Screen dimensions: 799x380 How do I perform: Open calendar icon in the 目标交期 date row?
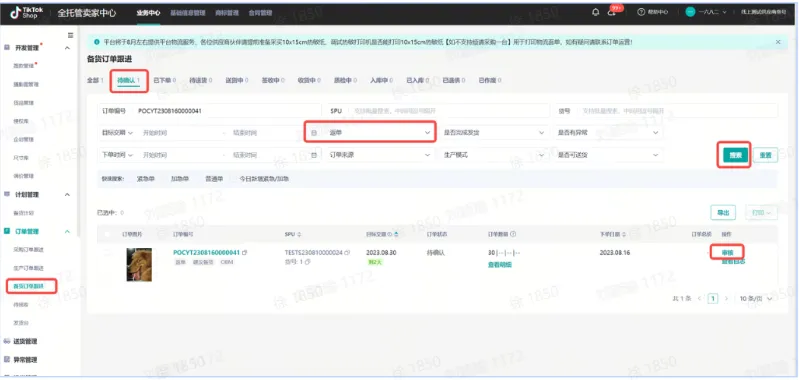tap(314, 133)
